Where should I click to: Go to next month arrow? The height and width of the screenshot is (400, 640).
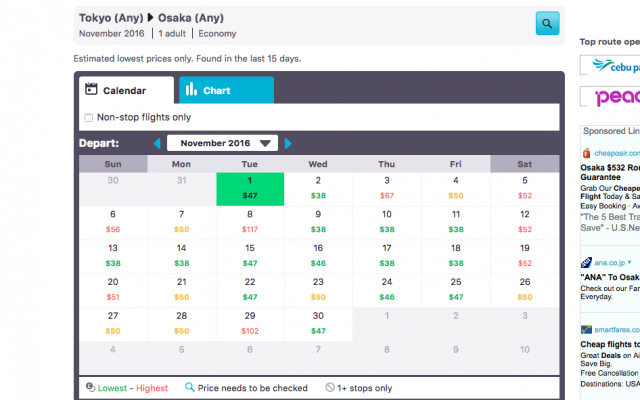[x=289, y=144]
